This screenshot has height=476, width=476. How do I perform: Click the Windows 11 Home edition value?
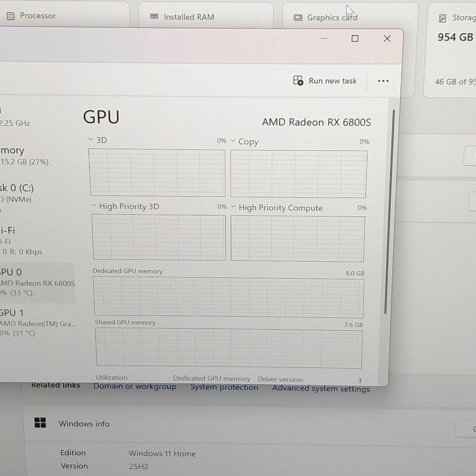162,454
